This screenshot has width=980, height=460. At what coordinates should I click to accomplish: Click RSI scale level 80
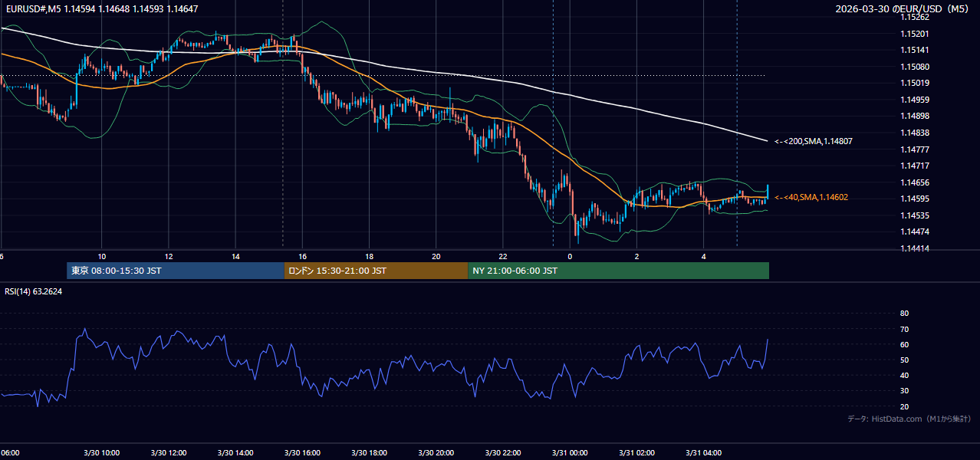(x=904, y=314)
